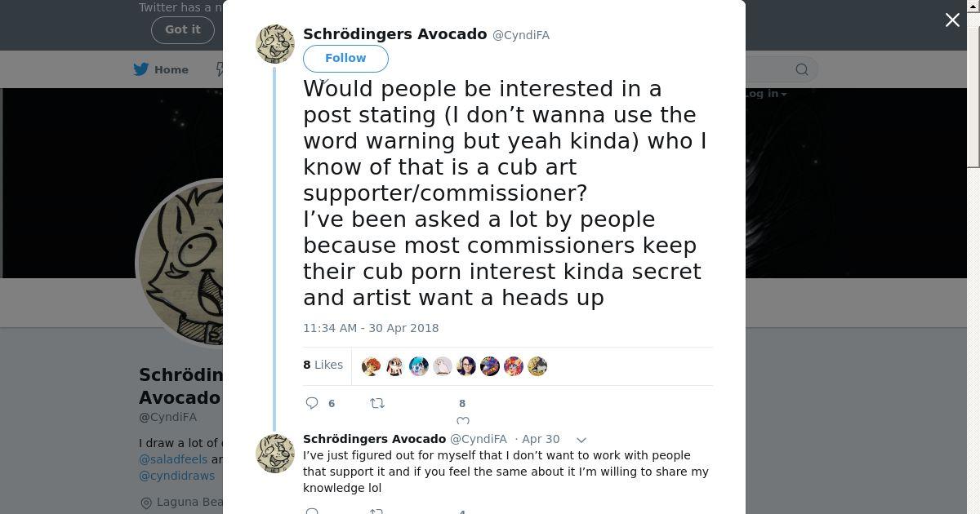Screen dimensions: 980x514
Task: Follow Schrödingers Avocado
Action: click(x=345, y=58)
